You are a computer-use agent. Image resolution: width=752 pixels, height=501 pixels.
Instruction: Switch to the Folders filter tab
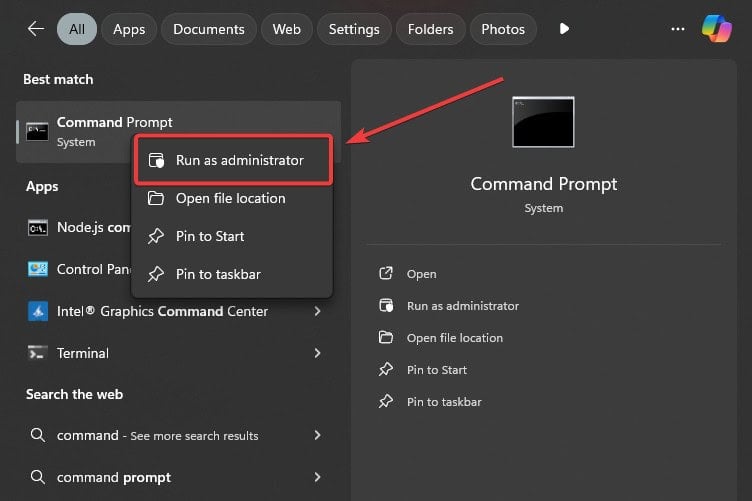click(430, 29)
